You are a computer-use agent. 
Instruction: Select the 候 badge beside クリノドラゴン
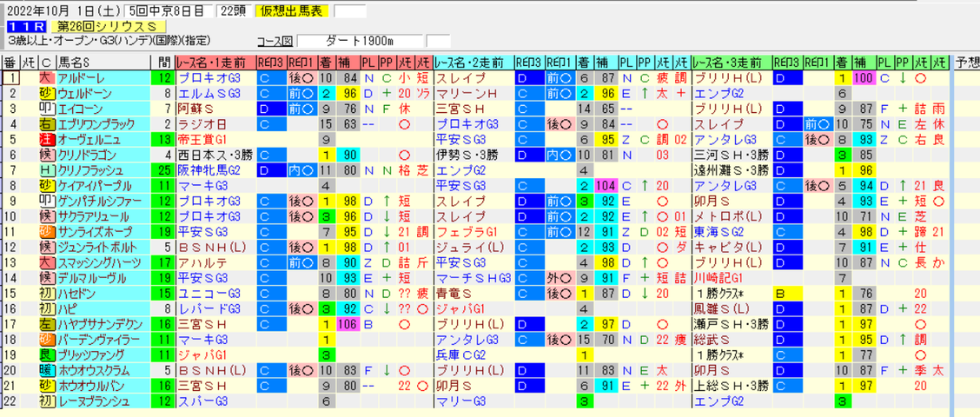point(46,155)
